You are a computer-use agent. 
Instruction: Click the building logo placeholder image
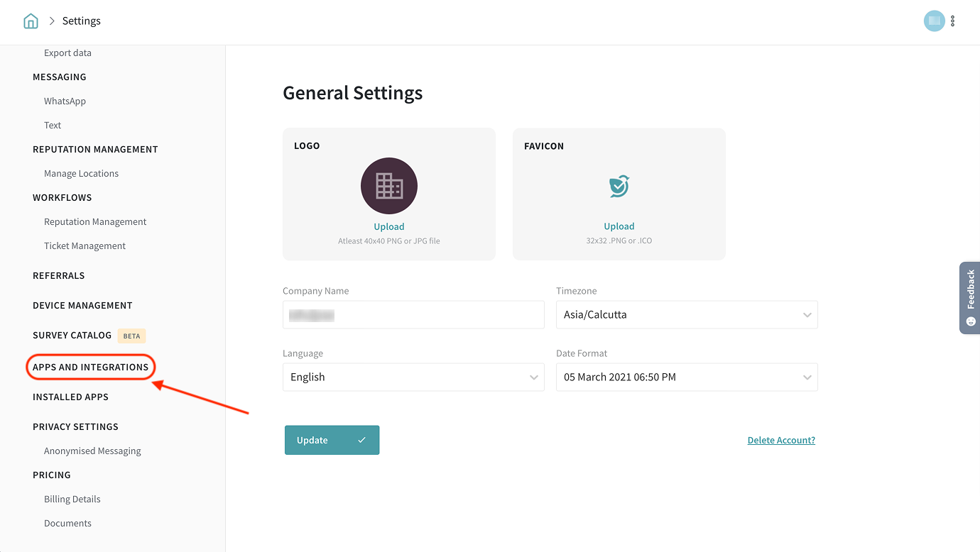pos(388,186)
